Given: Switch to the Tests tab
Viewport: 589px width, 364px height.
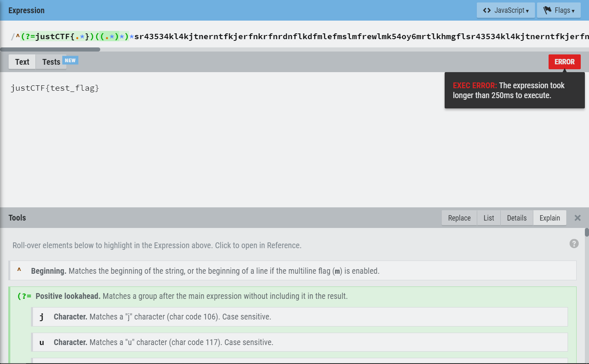Looking at the screenshot, I should coord(52,62).
